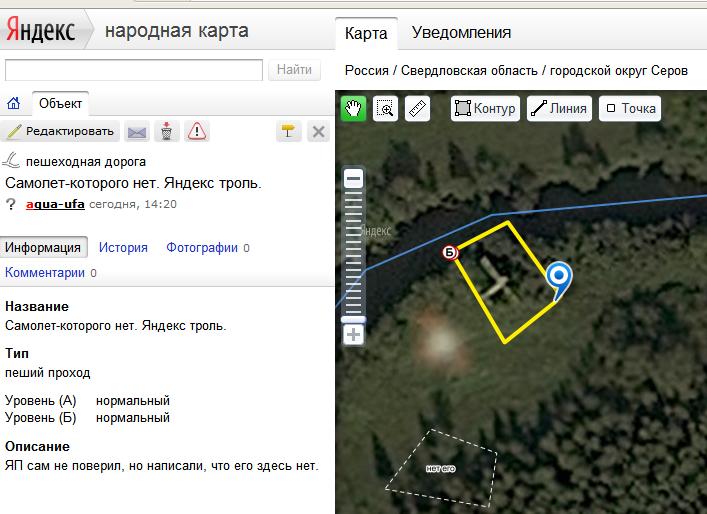Click the Редактировать edit button
The image size is (707, 514).
click(60, 131)
